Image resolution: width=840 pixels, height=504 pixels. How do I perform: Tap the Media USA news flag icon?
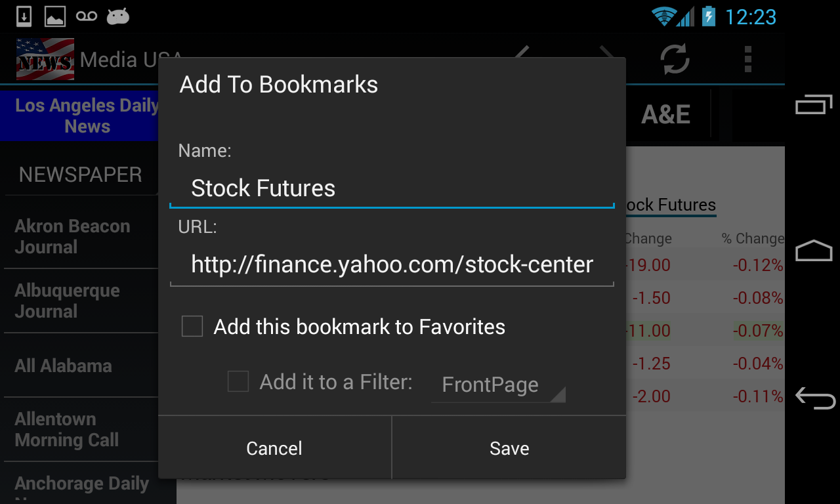[x=45, y=60]
